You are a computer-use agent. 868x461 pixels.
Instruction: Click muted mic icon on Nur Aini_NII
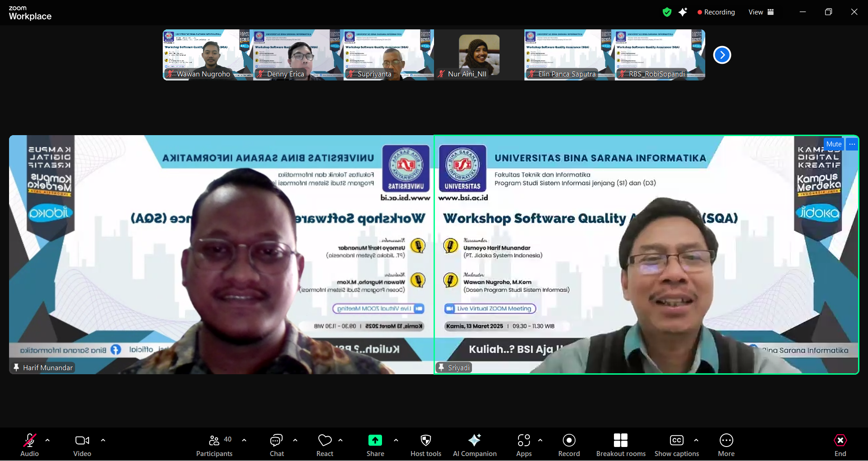pos(441,74)
